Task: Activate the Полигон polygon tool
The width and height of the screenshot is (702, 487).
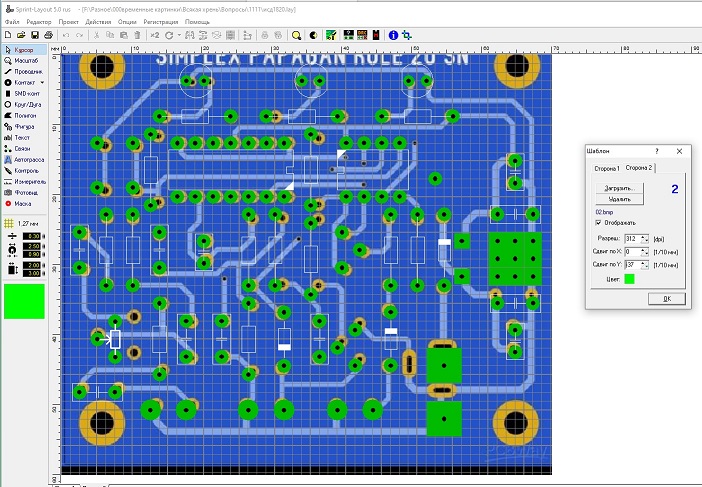Action: [x=26, y=115]
